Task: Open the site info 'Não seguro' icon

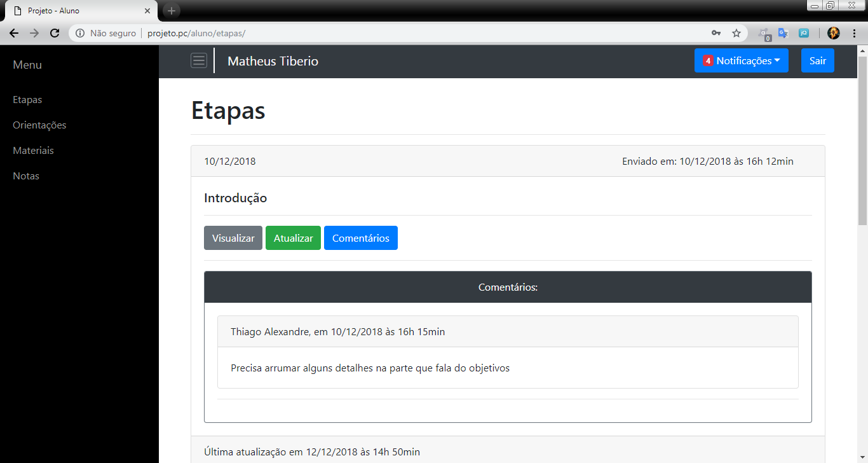Action: point(80,33)
